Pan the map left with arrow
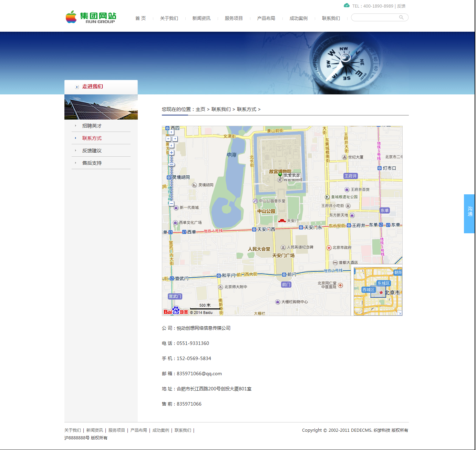The width and height of the screenshot is (476, 450). click(x=168, y=139)
